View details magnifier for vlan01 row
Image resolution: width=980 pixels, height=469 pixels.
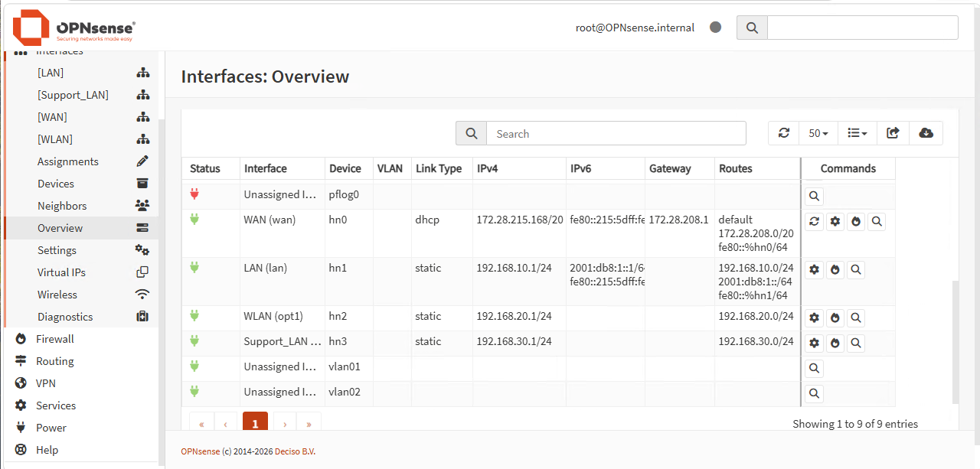pyautogui.click(x=815, y=369)
